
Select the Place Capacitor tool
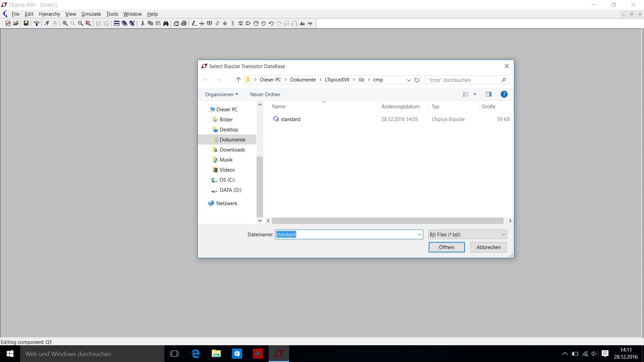225,23
